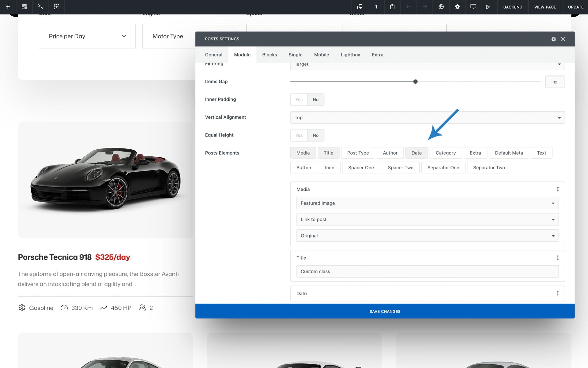Switch to the Blocks tab

(x=269, y=55)
